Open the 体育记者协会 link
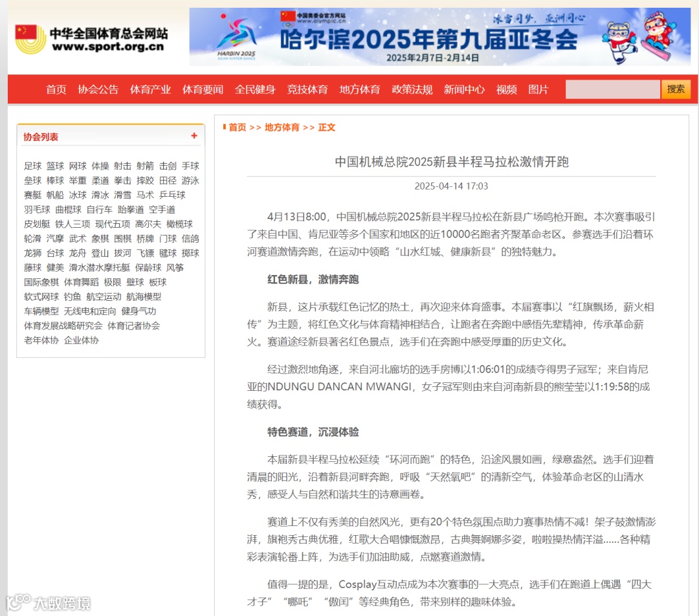This screenshot has height=616, width=699. (134, 326)
